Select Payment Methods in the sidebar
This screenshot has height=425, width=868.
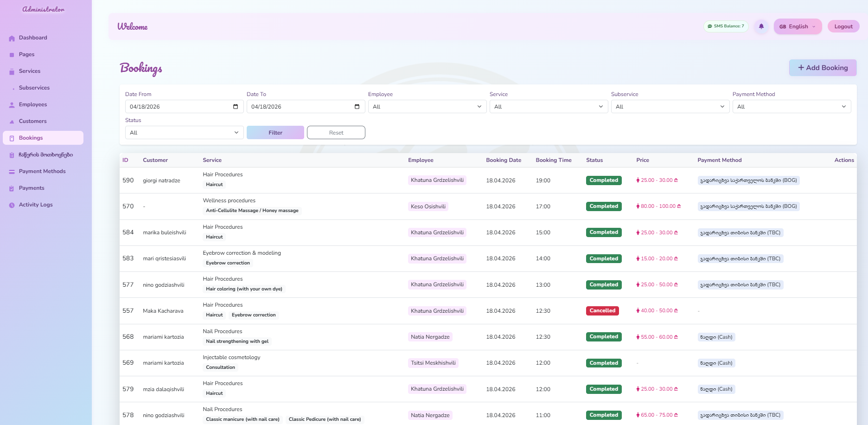coord(42,171)
